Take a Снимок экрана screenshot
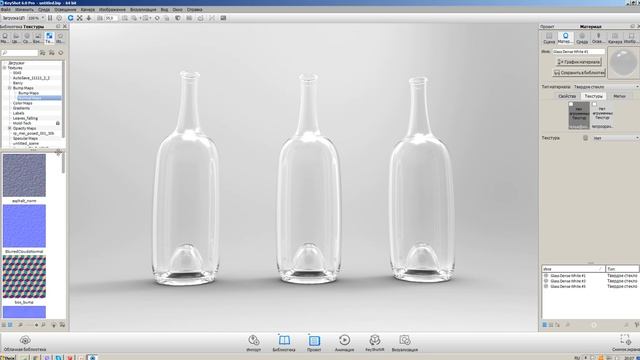 (x=625, y=343)
